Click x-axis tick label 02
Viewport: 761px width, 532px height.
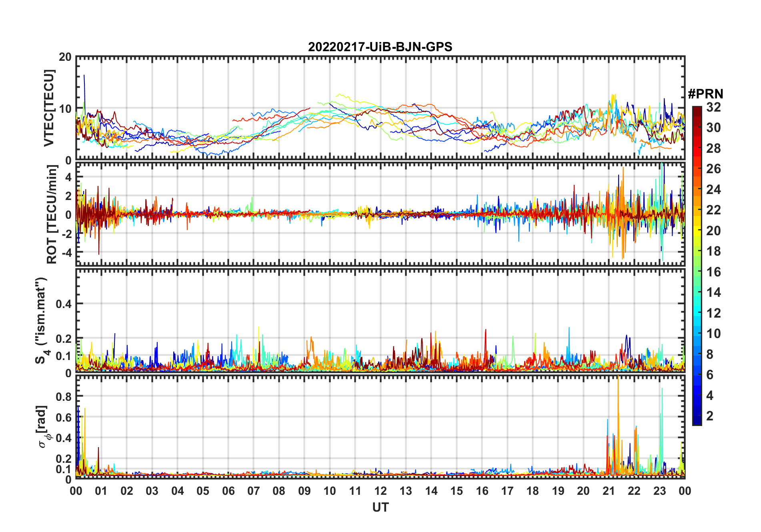point(127,491)
